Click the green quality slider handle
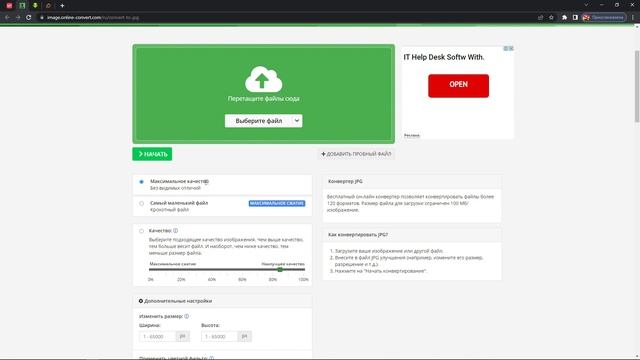This screenshot has width=640, height=360. [x=280, y=269]
